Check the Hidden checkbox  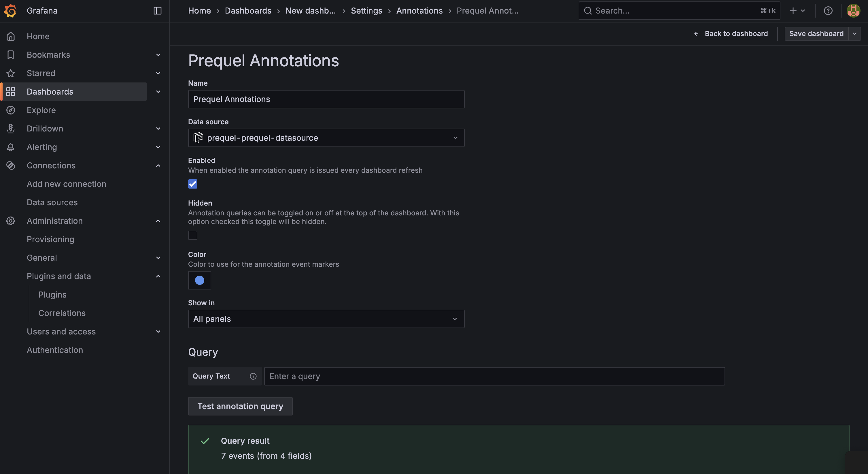pyautogui.click(x=193, y=235)
